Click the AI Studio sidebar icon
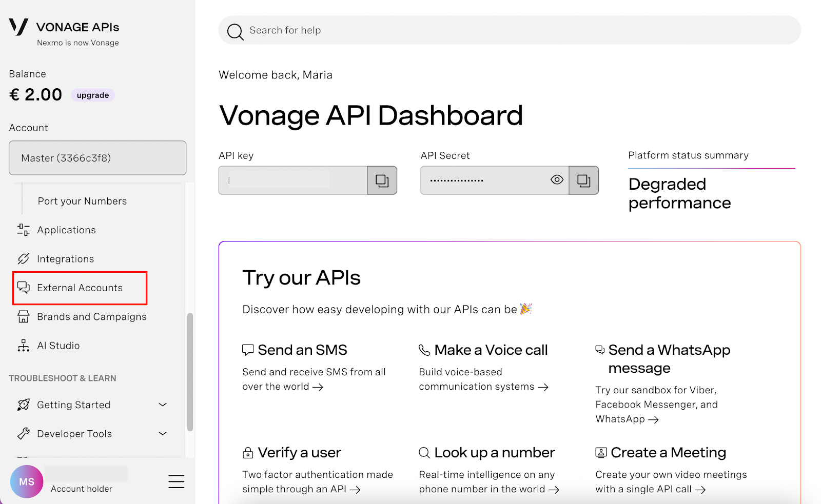 [x=24, y=346]
